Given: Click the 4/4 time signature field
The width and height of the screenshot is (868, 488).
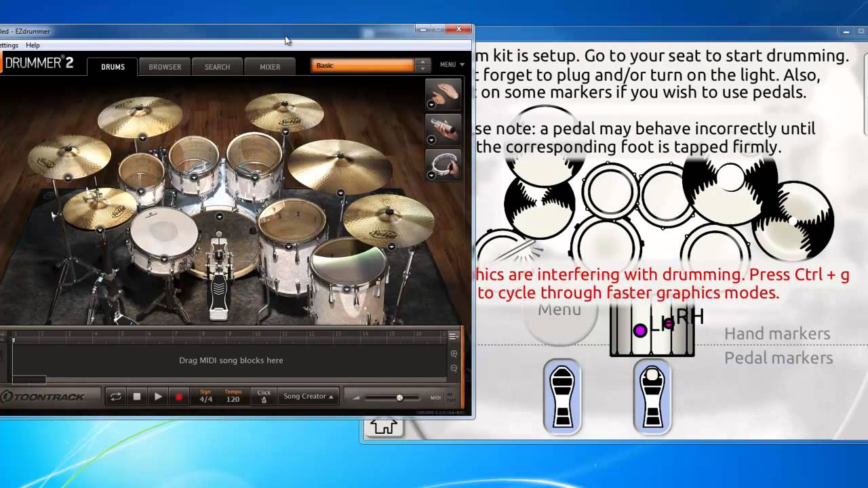Looking at the screenshot, I should pos(205,396).
